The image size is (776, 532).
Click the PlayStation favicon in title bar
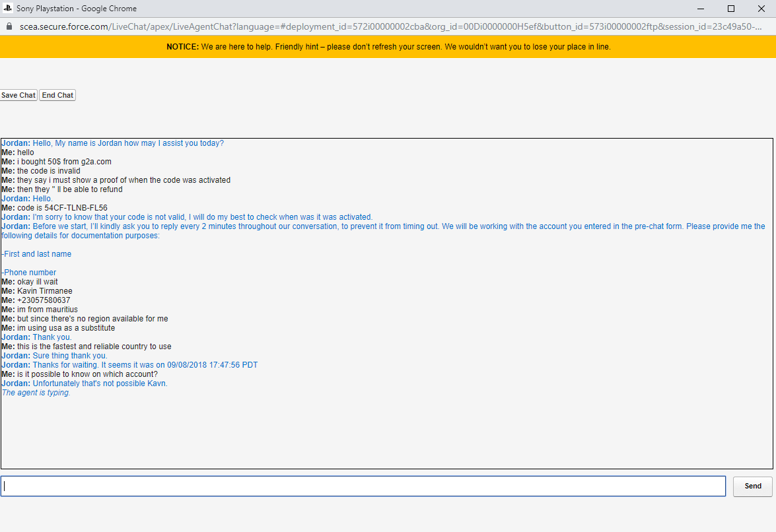coord(7,9)
